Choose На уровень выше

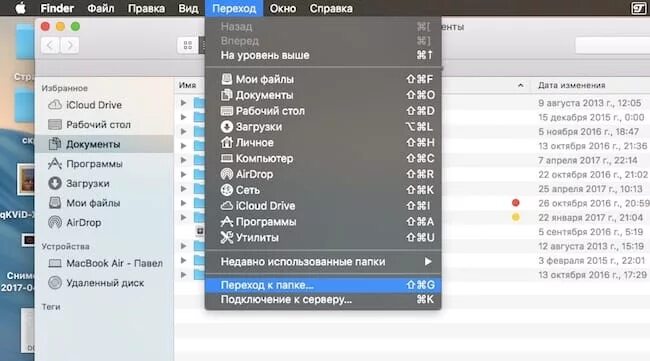323,55
